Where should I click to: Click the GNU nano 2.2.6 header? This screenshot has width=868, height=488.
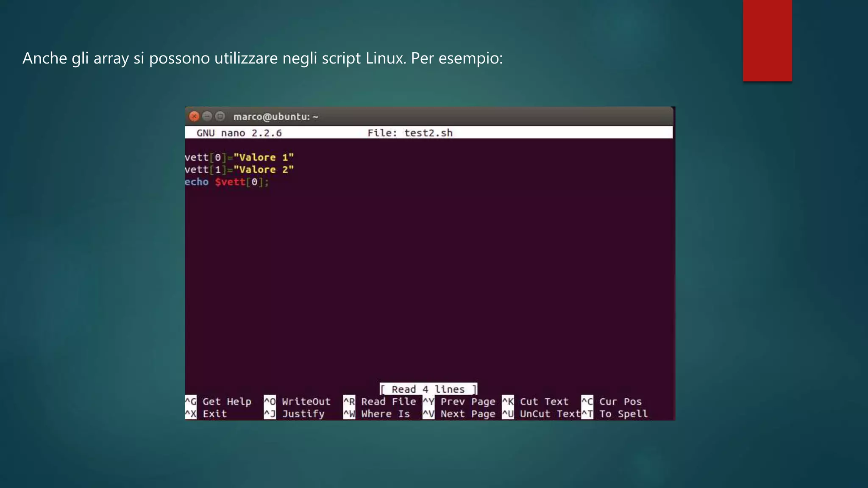click(x=239, y=133)
